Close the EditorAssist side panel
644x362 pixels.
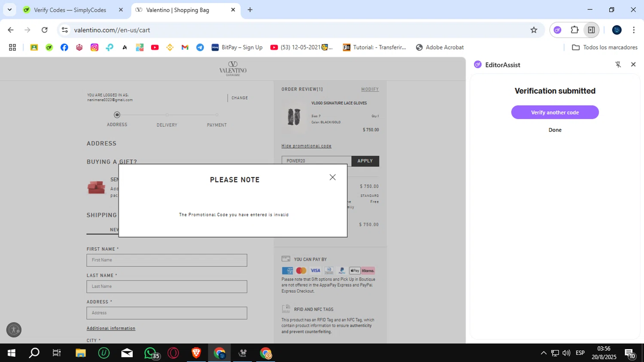point(633,64)
